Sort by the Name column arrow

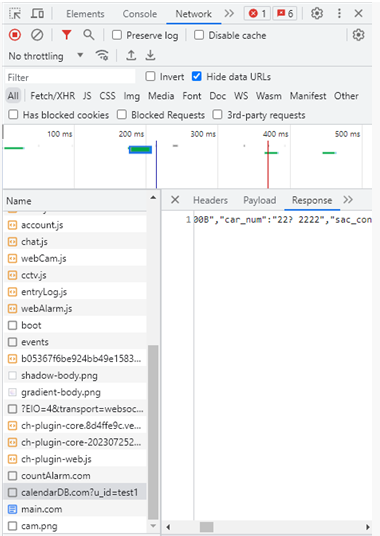point(153,198)
